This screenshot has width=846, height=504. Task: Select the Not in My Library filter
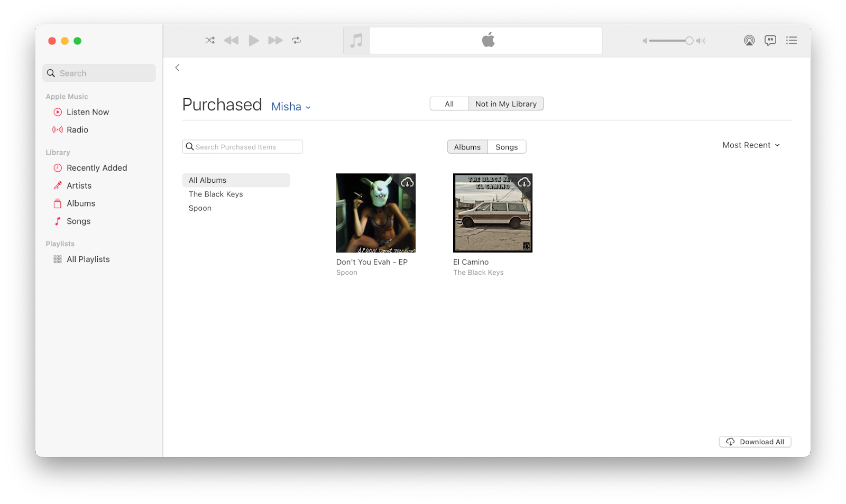[506, 104]
